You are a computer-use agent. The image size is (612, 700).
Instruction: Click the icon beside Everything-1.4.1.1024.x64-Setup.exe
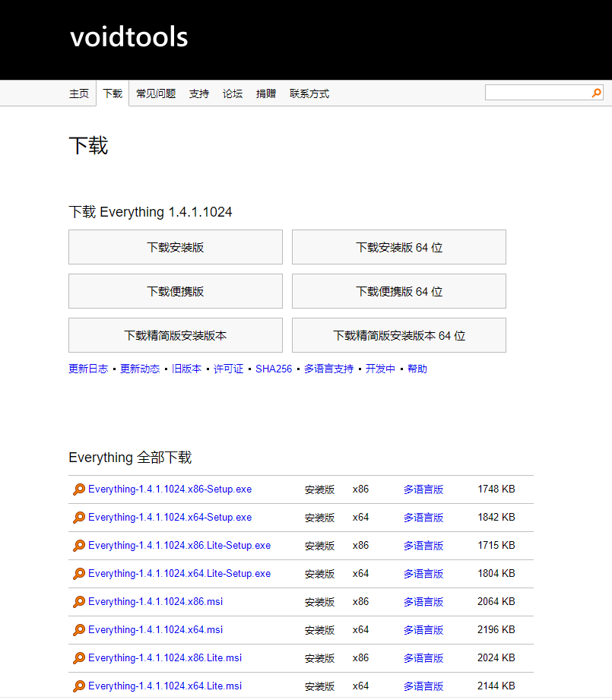(79, 518)
